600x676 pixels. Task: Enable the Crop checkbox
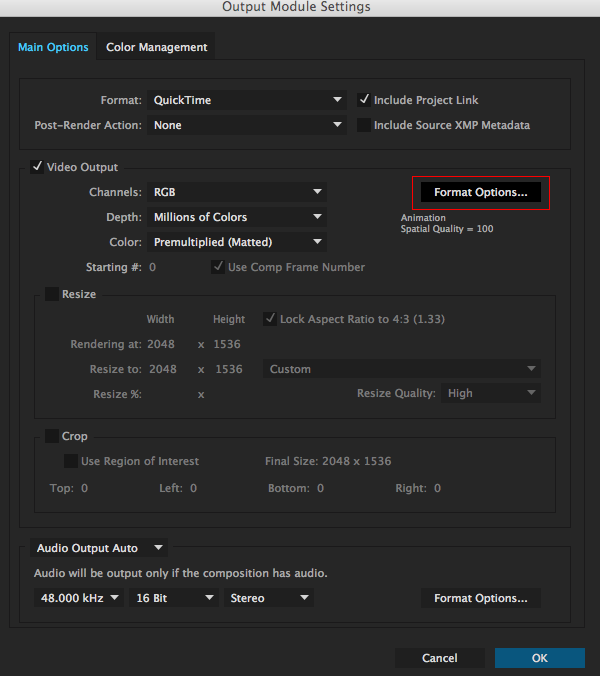point(52,436)
